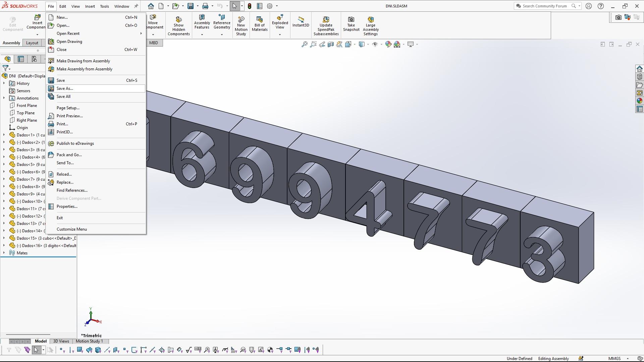Click Update SpeedPak Subassemblies

[326, 25]
